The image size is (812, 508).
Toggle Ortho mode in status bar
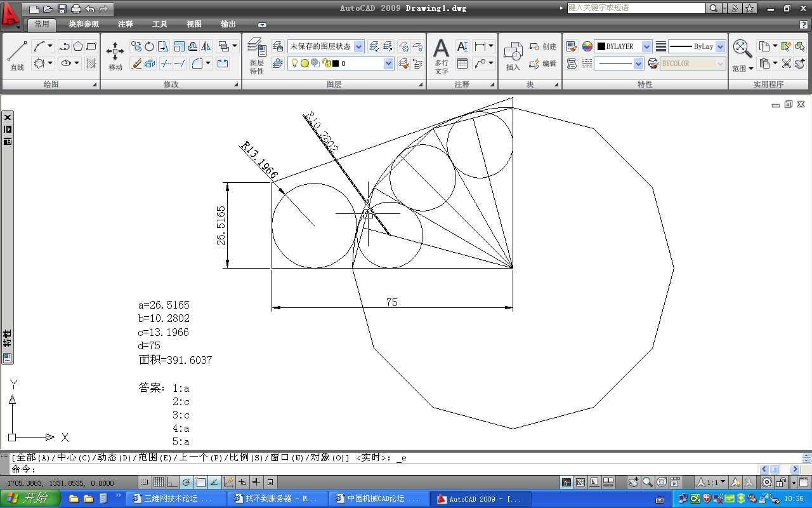pos(173,483)
